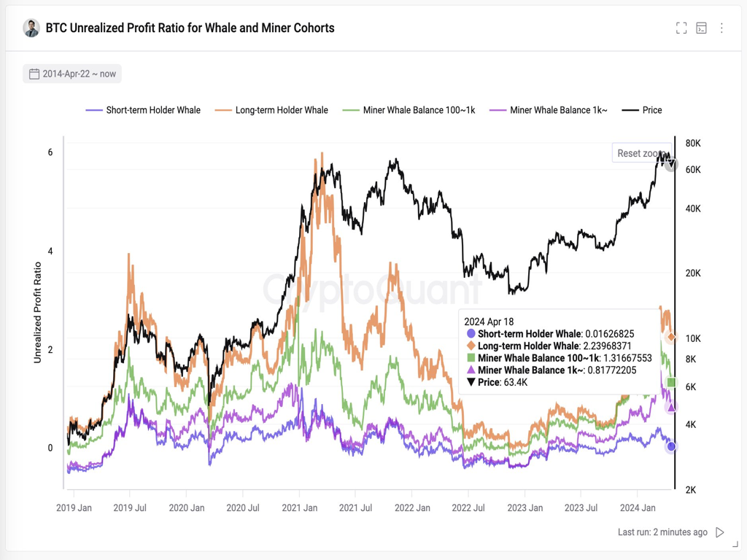Click the green square Miner Whale data marker
This screenshot has width=747, height=560.
click(x=672, y=383)
